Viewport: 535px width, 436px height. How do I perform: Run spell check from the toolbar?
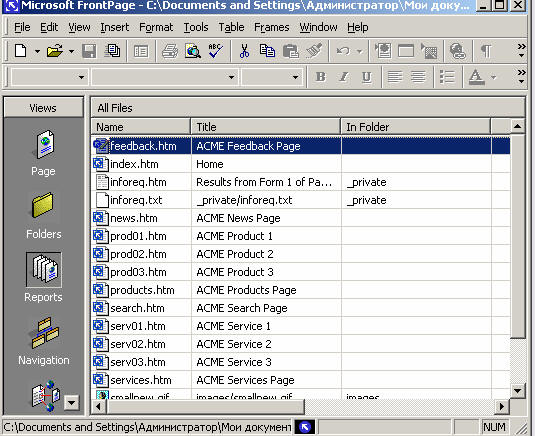(x=216, y=52)
